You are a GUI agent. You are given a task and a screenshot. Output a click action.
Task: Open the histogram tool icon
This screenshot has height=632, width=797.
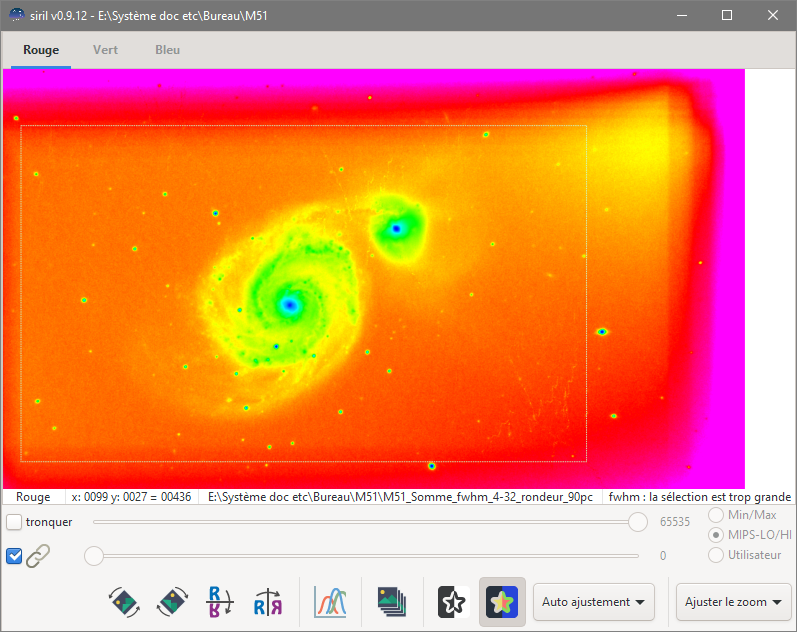[330, 602]
